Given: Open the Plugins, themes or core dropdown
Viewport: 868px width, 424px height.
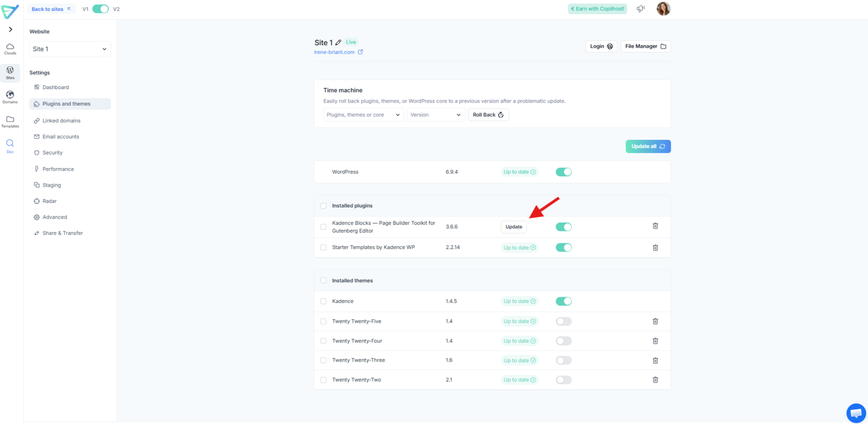Looking at the screenshot, I should 363,115.
